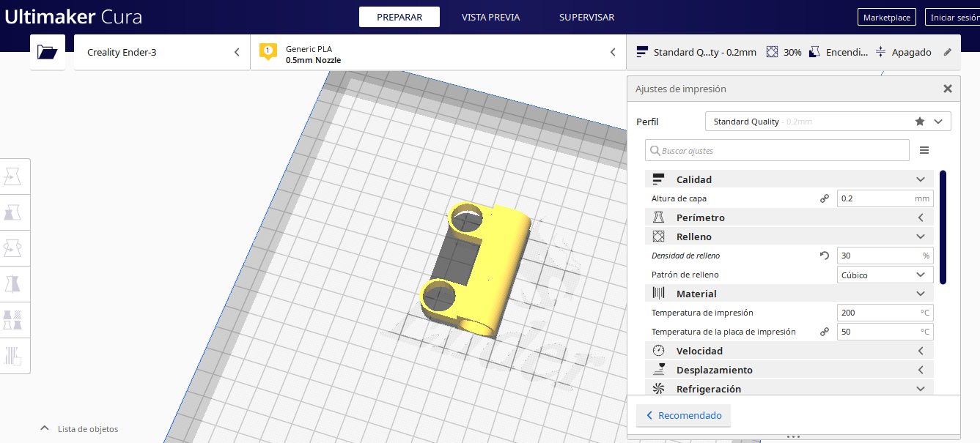Screen dimensions: 980x443
Task: Click the extruder 1 material icon
Action: [x=268, y=52]
